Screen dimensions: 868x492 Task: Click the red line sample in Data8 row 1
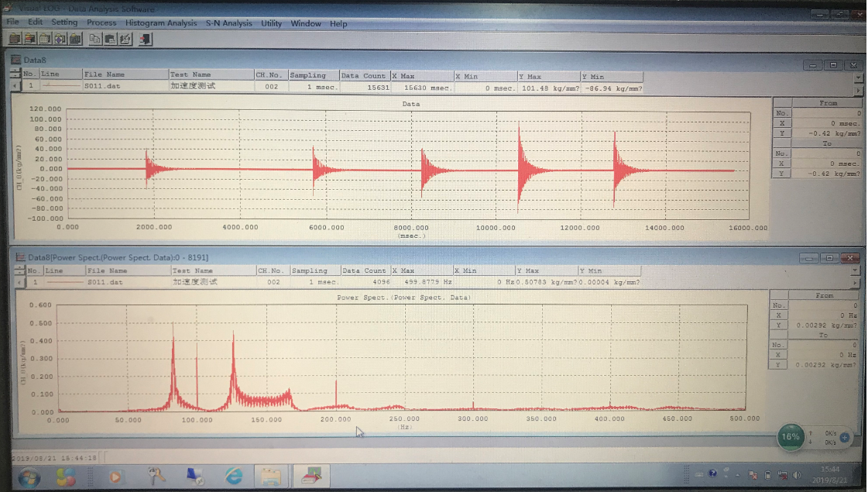[x=60, y=86]
